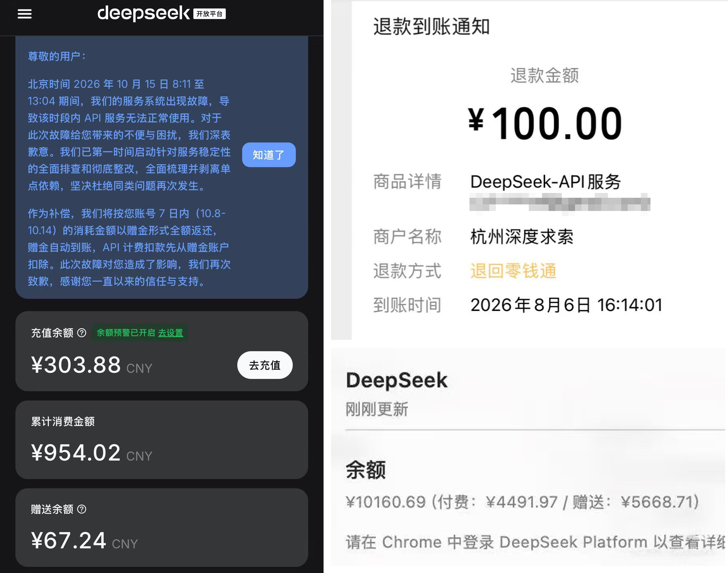Click the 累计消费金额 label
Viewport: 728px width, 573px height.
click(x=63, y=421)
